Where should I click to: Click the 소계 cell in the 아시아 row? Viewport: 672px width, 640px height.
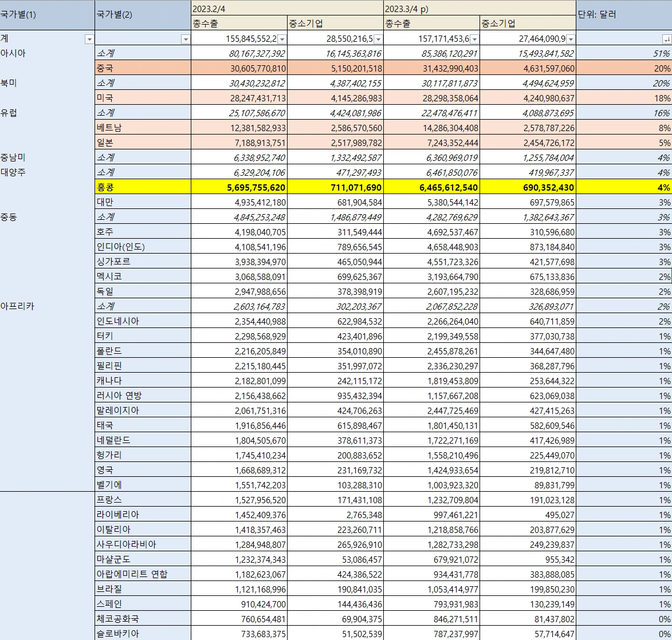coord(143,53)
